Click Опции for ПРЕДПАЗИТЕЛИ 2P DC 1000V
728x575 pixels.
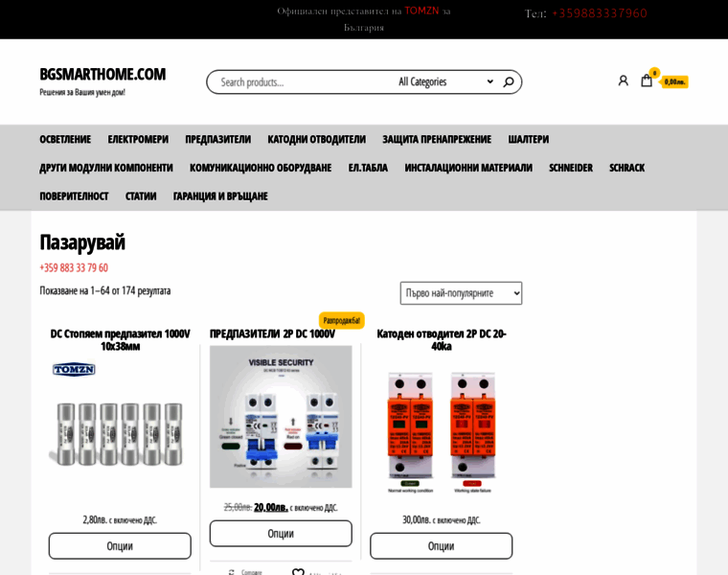(x=281, y=534)
